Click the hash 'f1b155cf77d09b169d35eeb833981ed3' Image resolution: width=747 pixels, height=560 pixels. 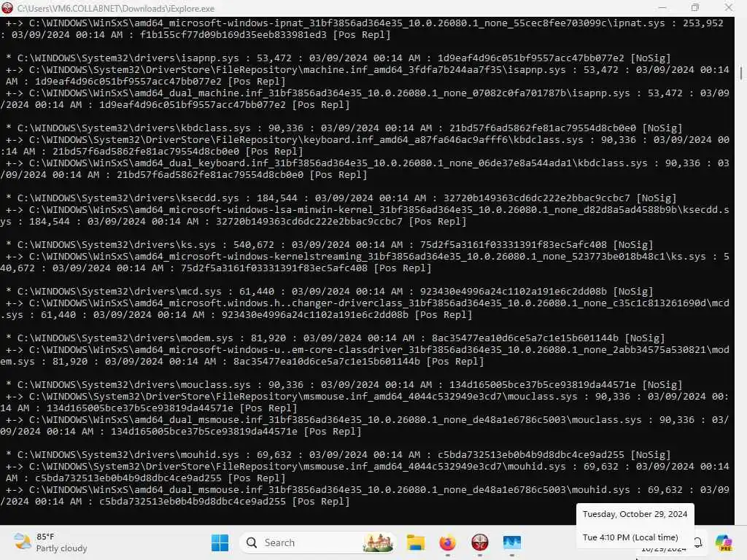(x=233, y=35)
